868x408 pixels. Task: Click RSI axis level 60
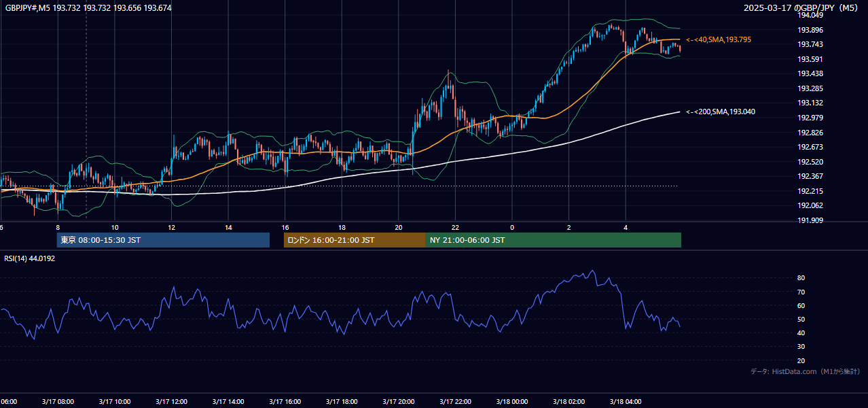click(x=801, y=305)
